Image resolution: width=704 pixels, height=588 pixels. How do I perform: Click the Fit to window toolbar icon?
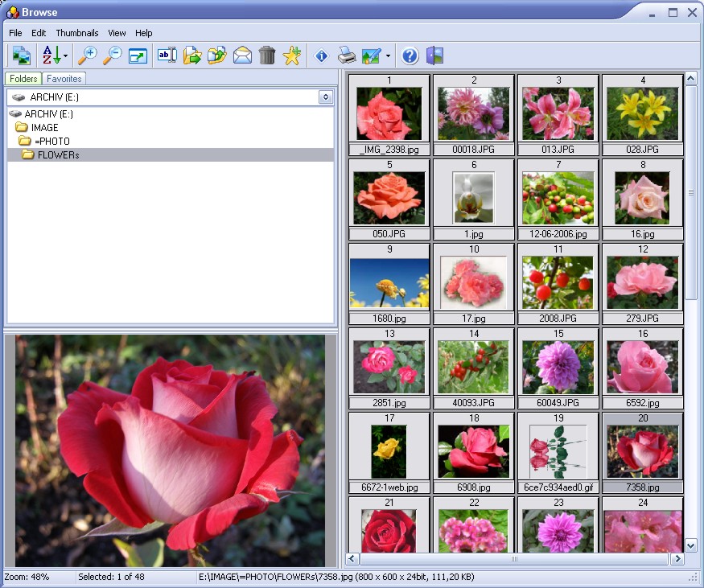[138, 56]
